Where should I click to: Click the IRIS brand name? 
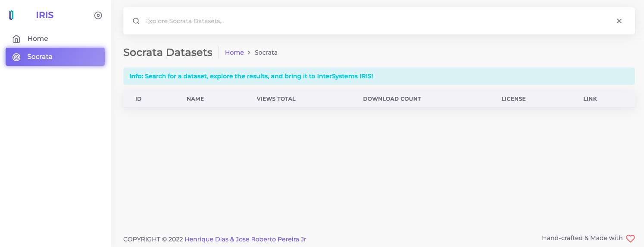point(45,15)
